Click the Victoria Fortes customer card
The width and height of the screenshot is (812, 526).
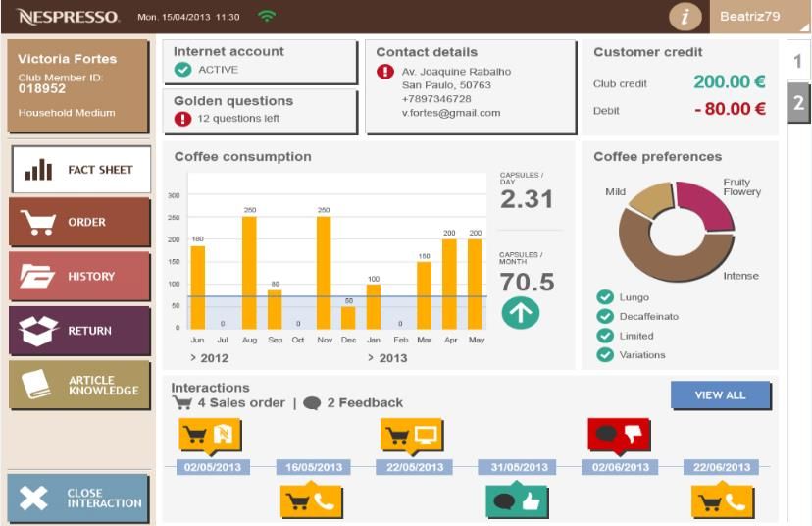coord(77,86)
